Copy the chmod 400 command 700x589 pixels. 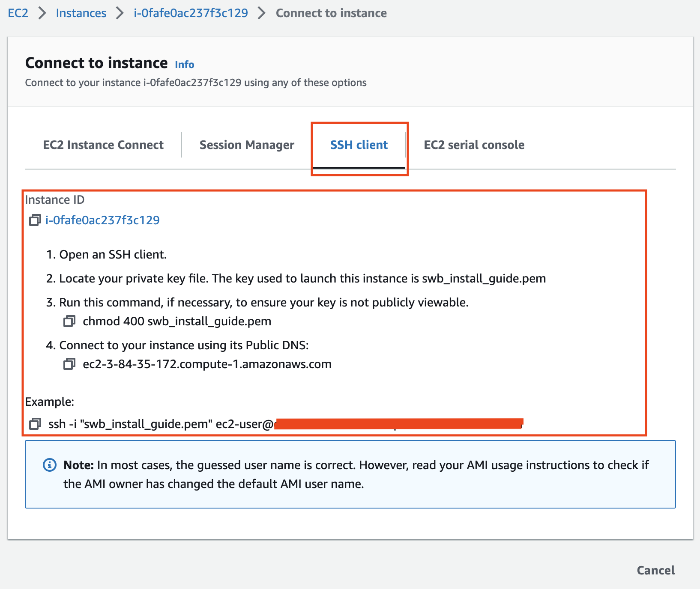click(69, 321)
